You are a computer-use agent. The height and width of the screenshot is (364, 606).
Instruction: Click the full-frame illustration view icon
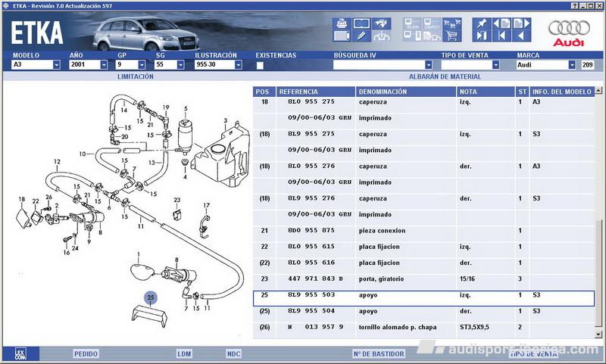point(361,23)
